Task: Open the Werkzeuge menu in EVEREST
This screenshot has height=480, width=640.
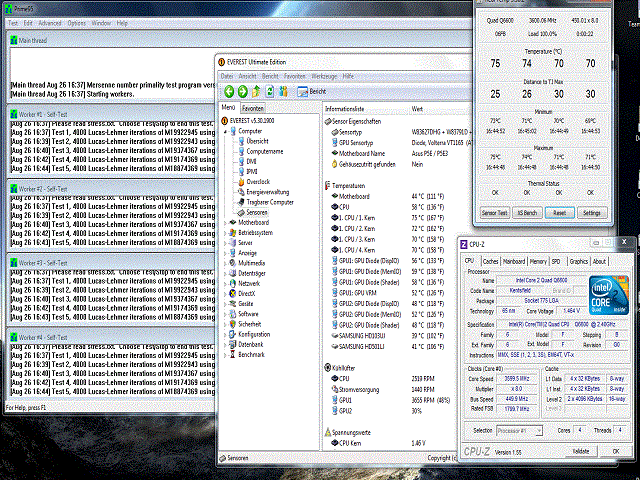Action: click(324, 76)
